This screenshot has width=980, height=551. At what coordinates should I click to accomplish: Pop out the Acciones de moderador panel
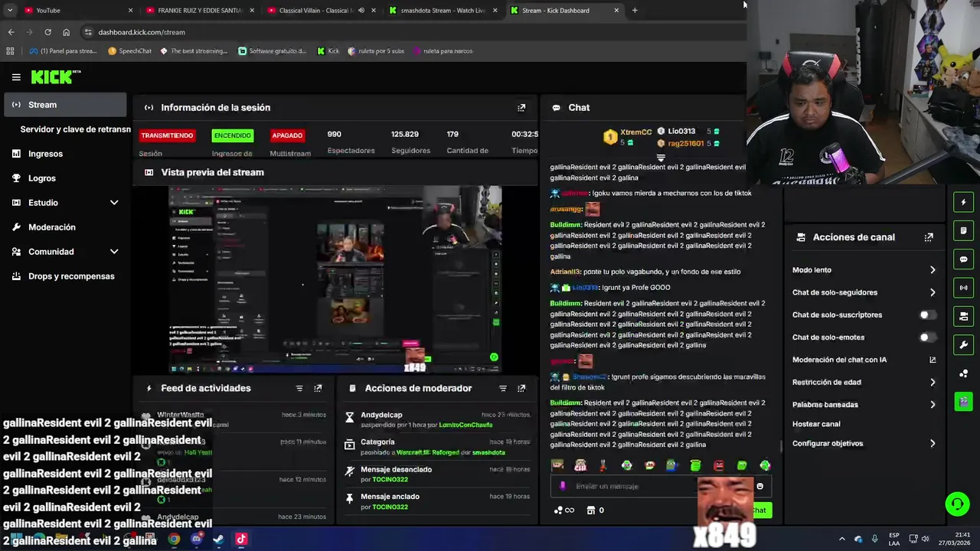(x=521, y=389)
